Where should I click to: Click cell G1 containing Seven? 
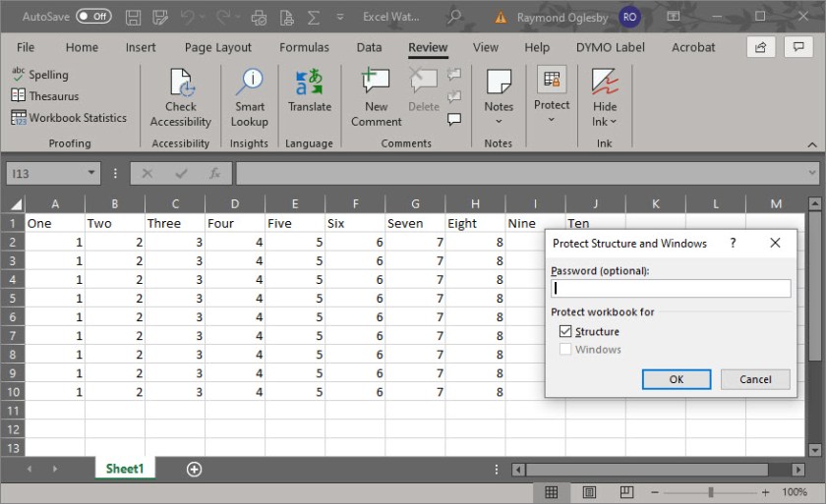pos(415,223)
